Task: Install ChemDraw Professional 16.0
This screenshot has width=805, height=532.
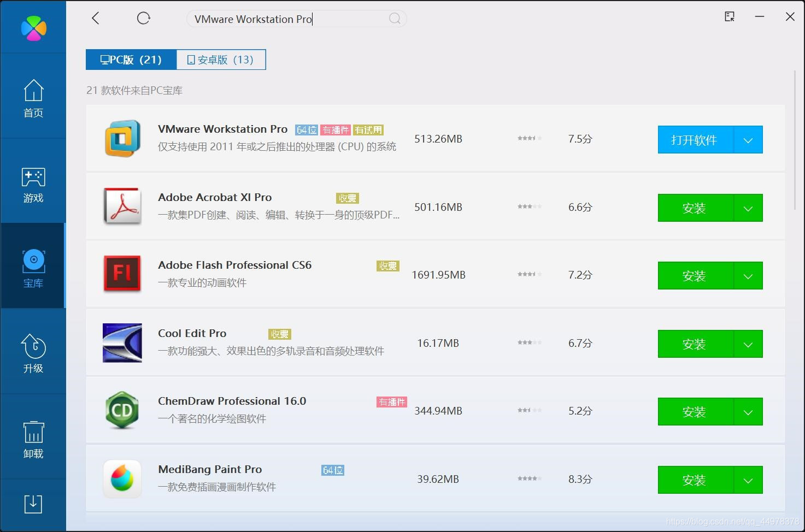Action: [x=695, y=412]
